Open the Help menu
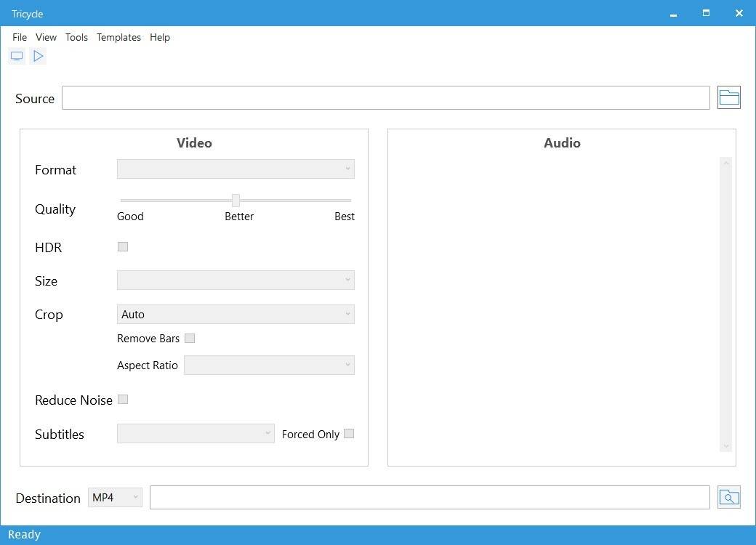This screenshot has height=545, width=756. pos(160,37)
